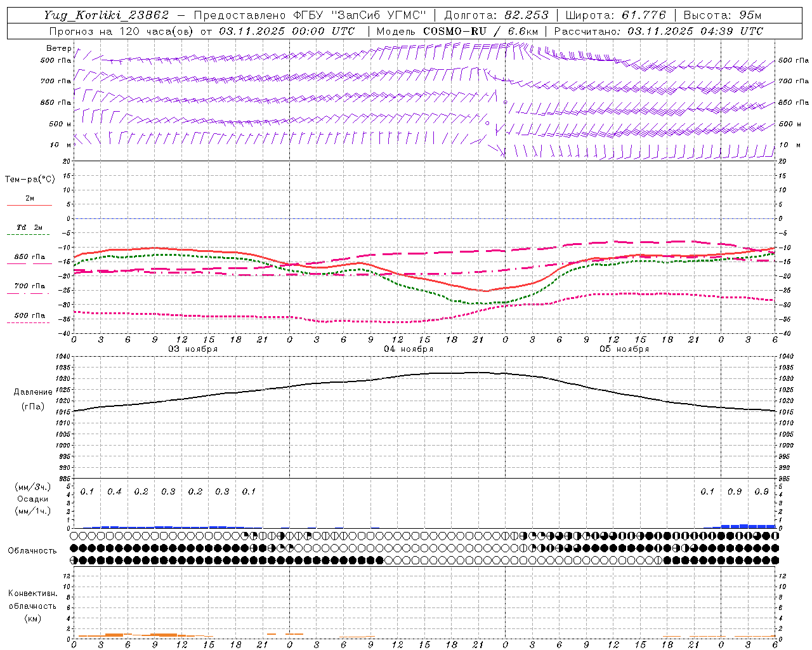Click the 'Облачность' cloudiness label
Image resolution: width=812 pixels, height=650 pixels.
tap(32, 550)
